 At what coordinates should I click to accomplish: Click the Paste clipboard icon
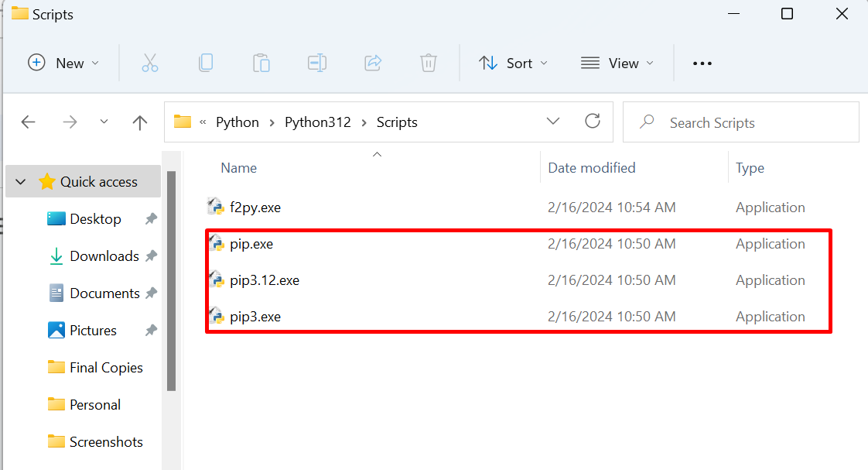point(261,63)
